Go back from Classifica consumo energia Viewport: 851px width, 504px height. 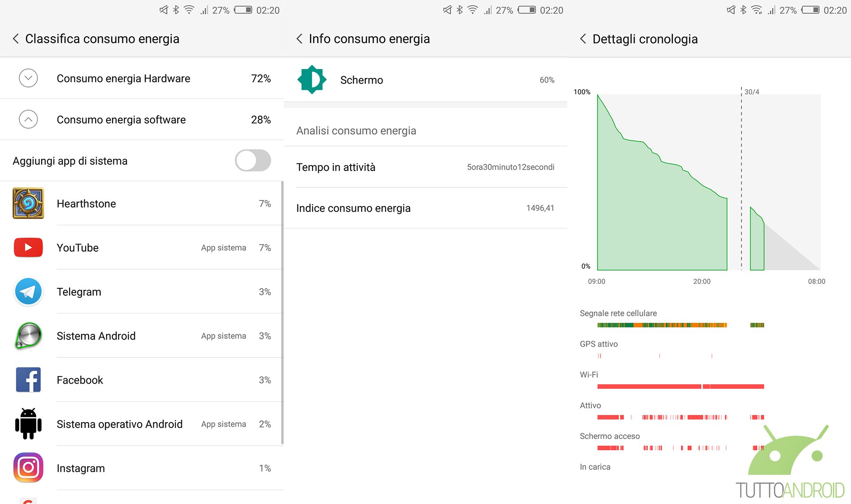coord(16,39)
